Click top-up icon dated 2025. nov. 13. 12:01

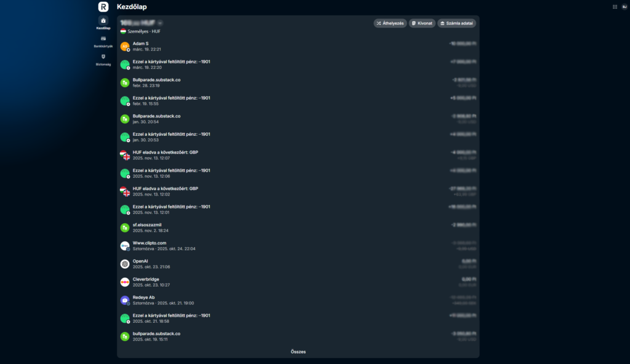pyautogui.click(x=125, y=210)
